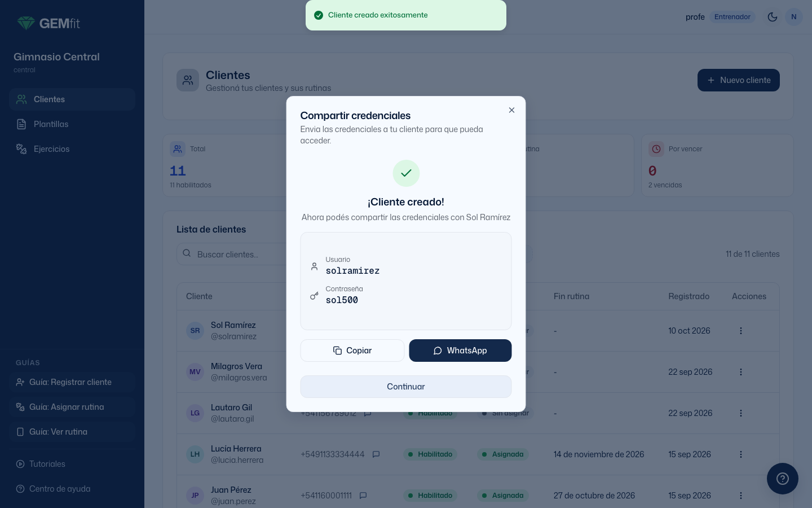Viewport: 812px width, 508px height.
Task: Open the N user avatar menu
Action: click(x=794, y=17)
